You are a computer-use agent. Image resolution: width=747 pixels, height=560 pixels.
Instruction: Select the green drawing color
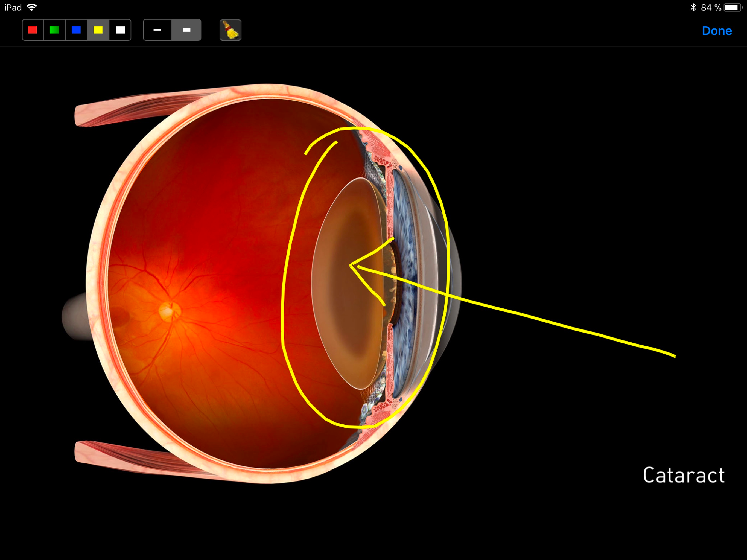pyautogui.click(x=54, y=30)
